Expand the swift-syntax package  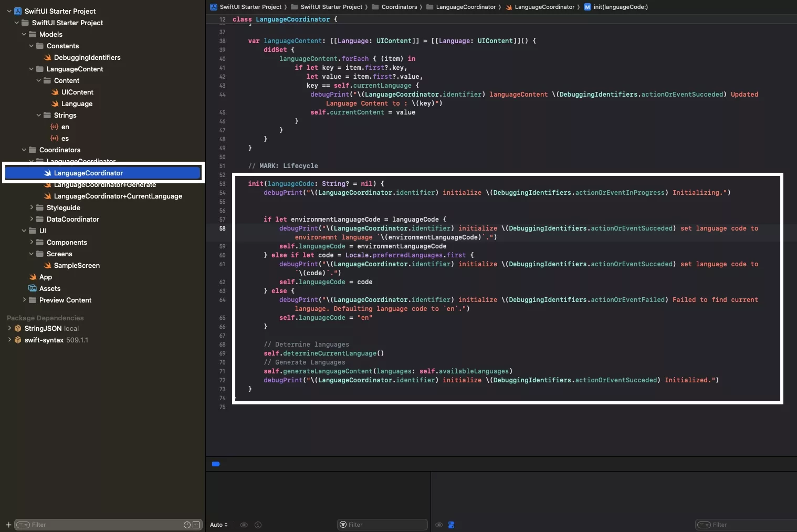coord(9,340)
